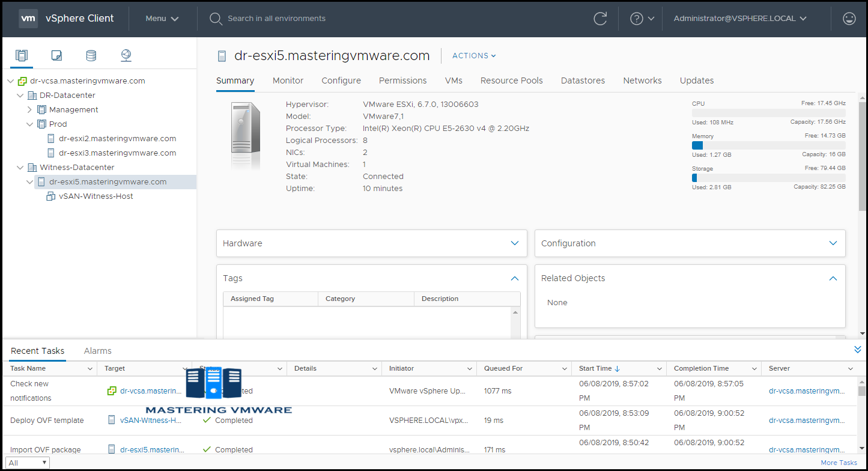The height and width of the screenshot is (471, 868).
Task: Click the Summary pane vertical scrollbar
Action: 863,156
